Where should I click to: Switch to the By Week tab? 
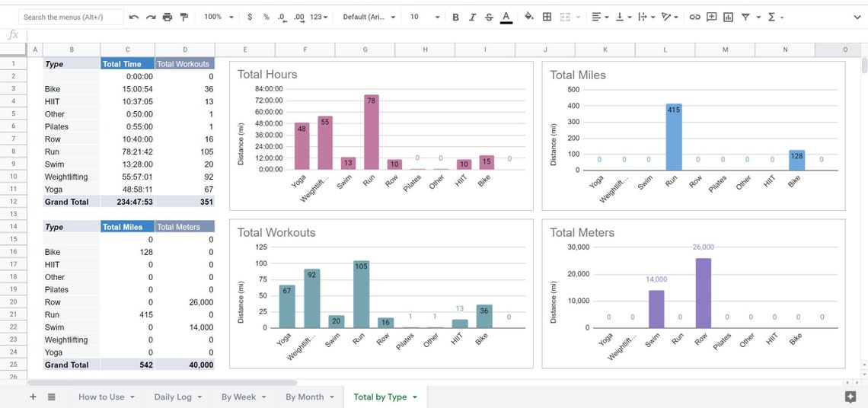point(238,397)
